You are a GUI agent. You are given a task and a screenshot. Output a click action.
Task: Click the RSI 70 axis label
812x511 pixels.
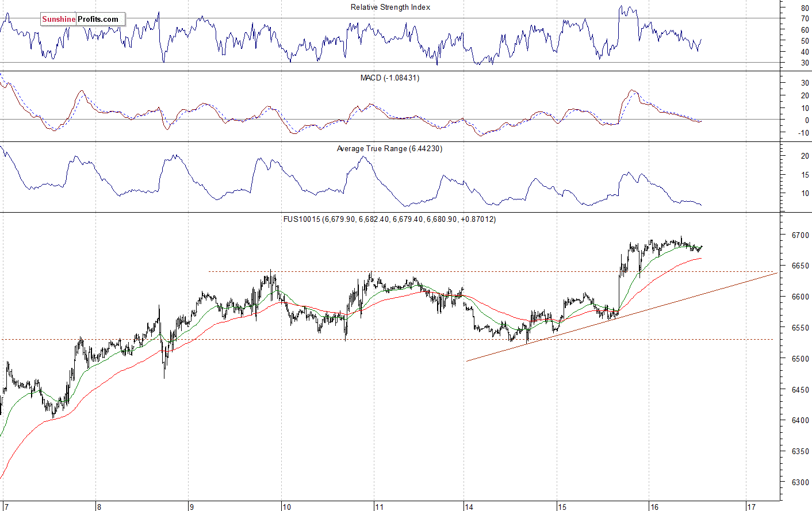805,19
